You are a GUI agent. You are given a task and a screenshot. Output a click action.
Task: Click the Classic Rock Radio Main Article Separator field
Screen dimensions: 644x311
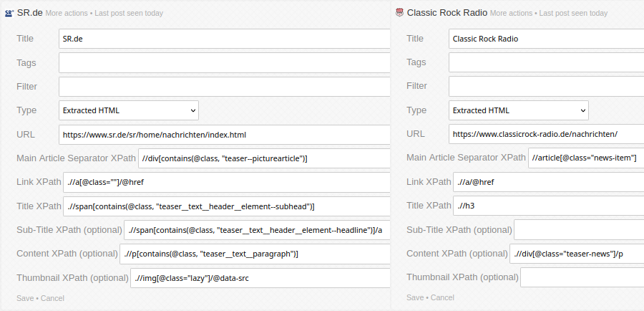tap(586, 158)
